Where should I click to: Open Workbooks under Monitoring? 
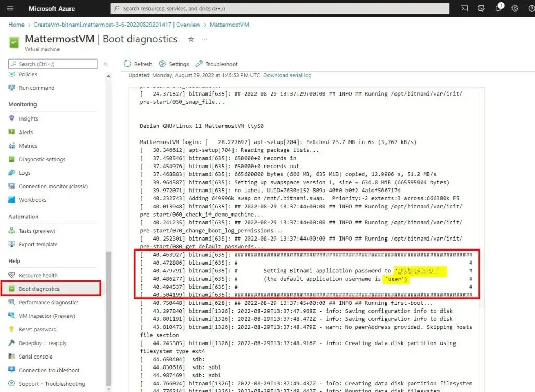[32, 200]
